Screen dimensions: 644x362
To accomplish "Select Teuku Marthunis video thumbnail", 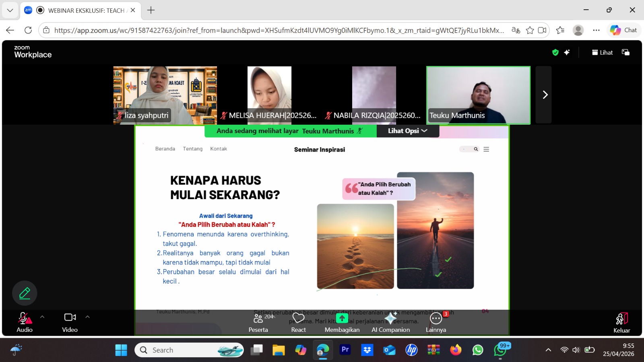I will pyautogui.click(x=478, y=95).
